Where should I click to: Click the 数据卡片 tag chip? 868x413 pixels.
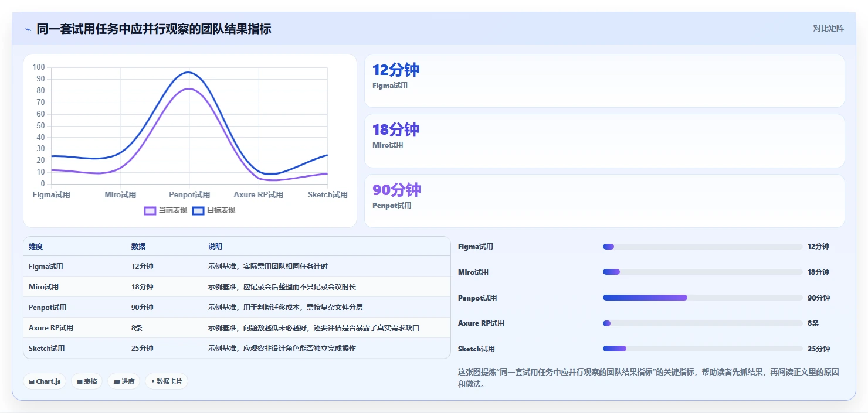click(x=167, y=381)
